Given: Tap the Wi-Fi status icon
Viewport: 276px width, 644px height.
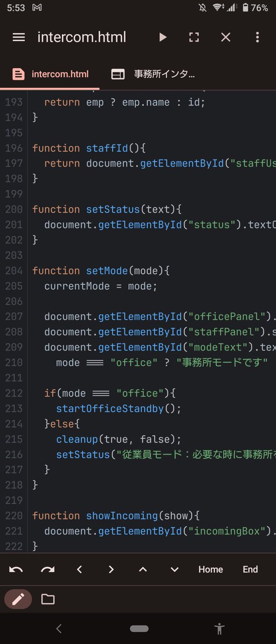Looking at the screenshot, I should pos(217,8).
